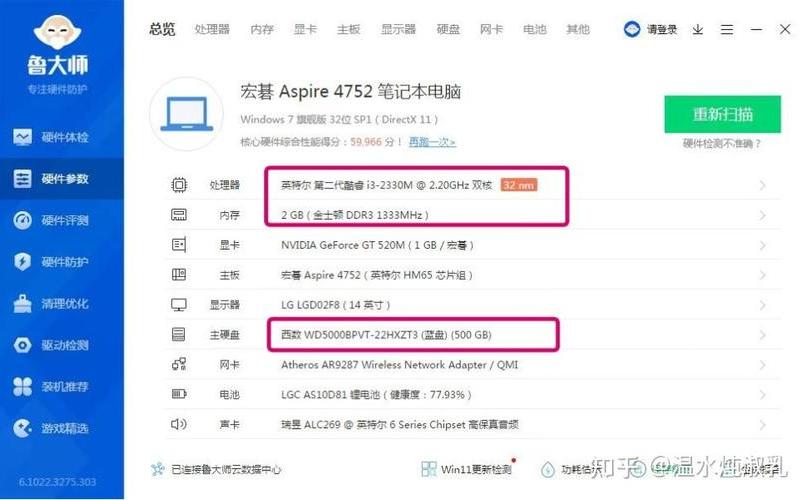The image size is (800, 500).
Task: Click the laptop computer icon
Action: [187, 114]
